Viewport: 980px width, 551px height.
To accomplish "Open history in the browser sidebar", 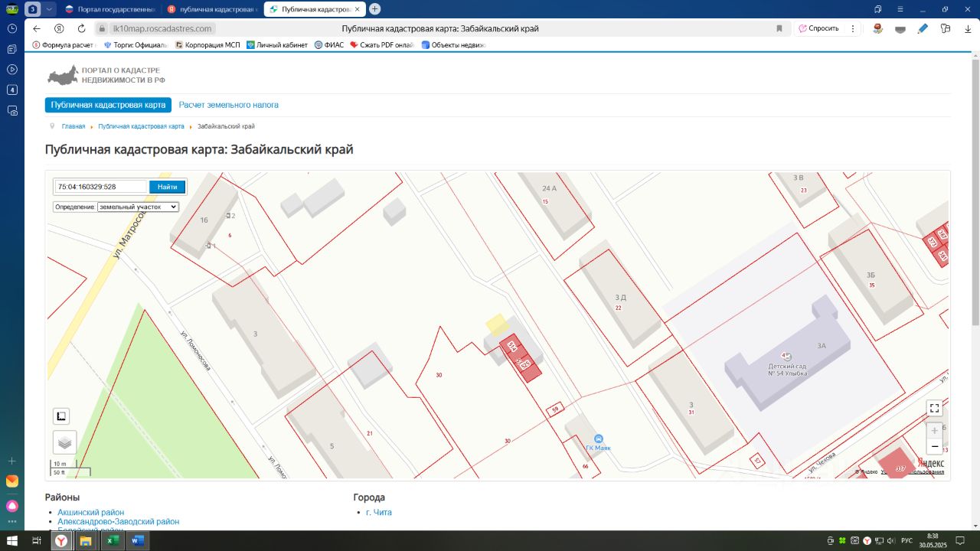I will click(x=11, y=28).
